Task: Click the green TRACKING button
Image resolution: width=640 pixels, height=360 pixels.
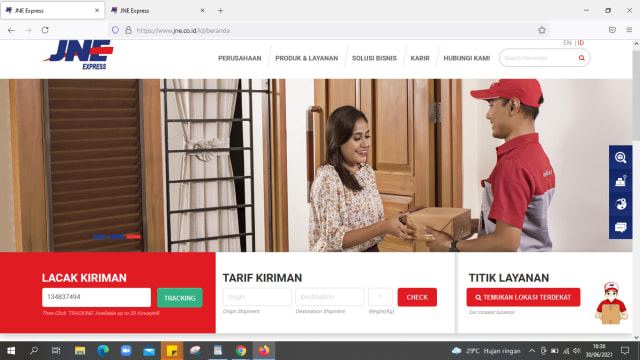Action: [180, 298]
